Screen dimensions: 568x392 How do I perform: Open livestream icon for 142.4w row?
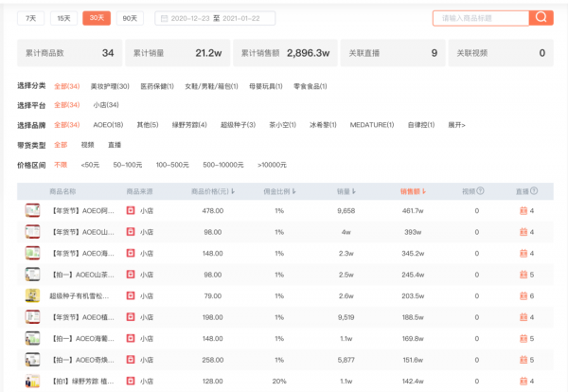tap(524, 382)
